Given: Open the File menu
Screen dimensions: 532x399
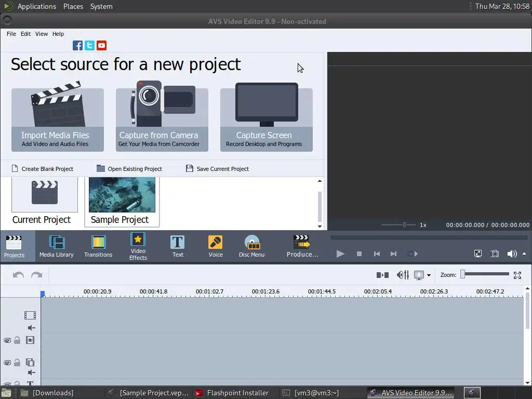Looking at the screenshot, I should click(x=11, y=34).
